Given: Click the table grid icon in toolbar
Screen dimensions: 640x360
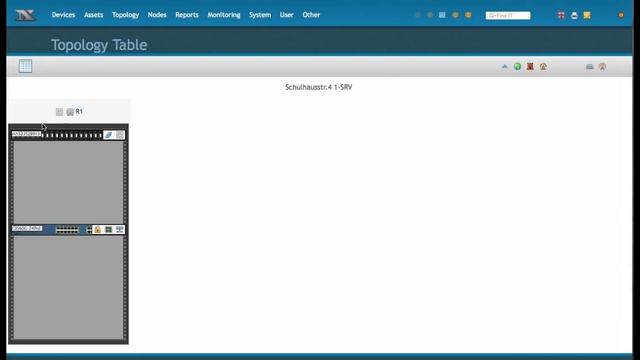Looking at the screenshot, I should pos(25,66).
